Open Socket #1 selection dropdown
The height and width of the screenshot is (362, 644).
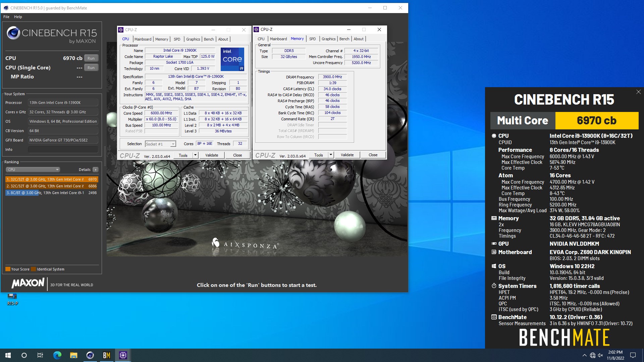tap(160, 144)
